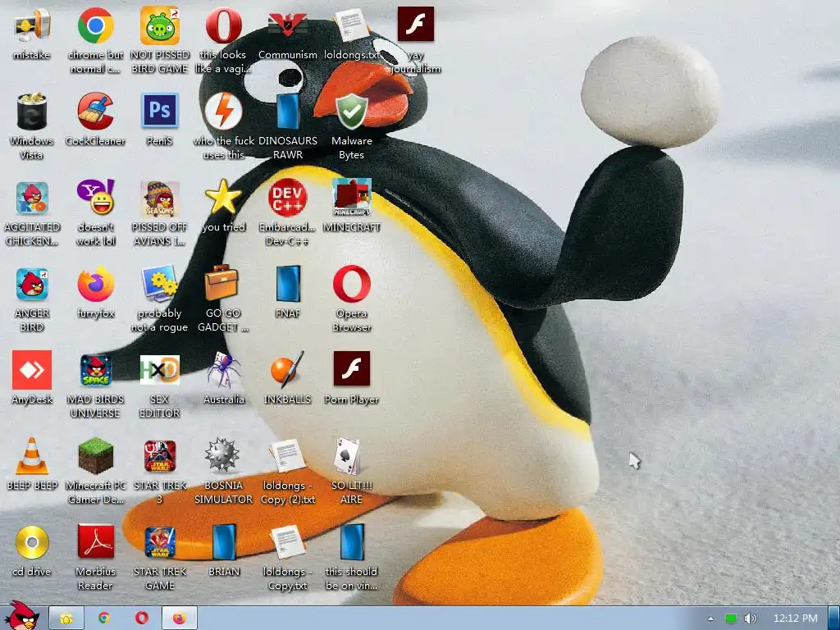Viewport: 840px width, 630px height.
Task: Open the 'INKBALLS' desktop icon
Action: point(288,370)
